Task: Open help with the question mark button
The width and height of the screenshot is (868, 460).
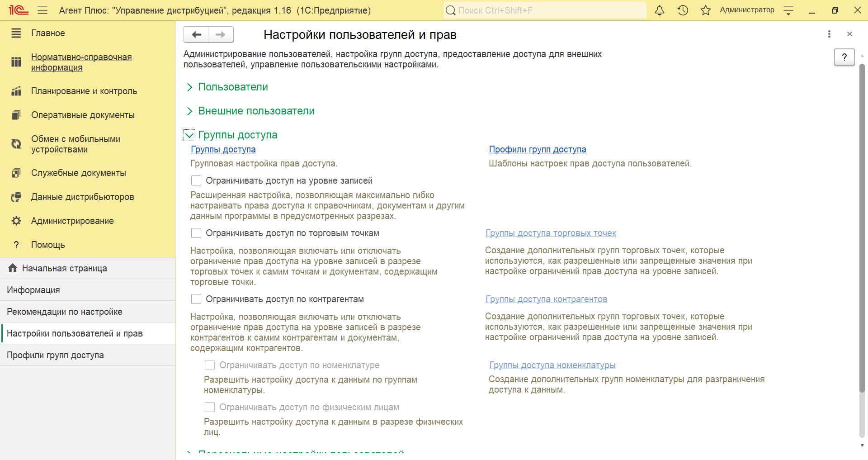Action: click(x=844, y=57)
